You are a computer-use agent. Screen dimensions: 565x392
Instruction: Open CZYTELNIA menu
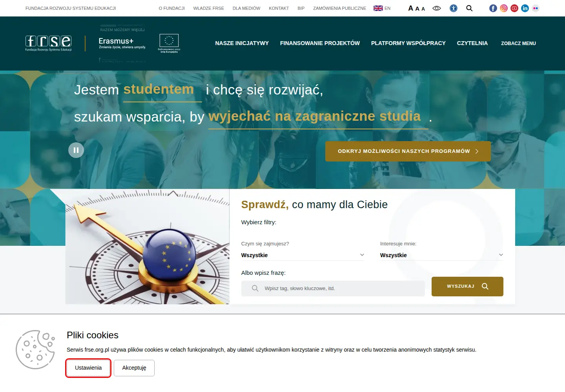(472, 43)
